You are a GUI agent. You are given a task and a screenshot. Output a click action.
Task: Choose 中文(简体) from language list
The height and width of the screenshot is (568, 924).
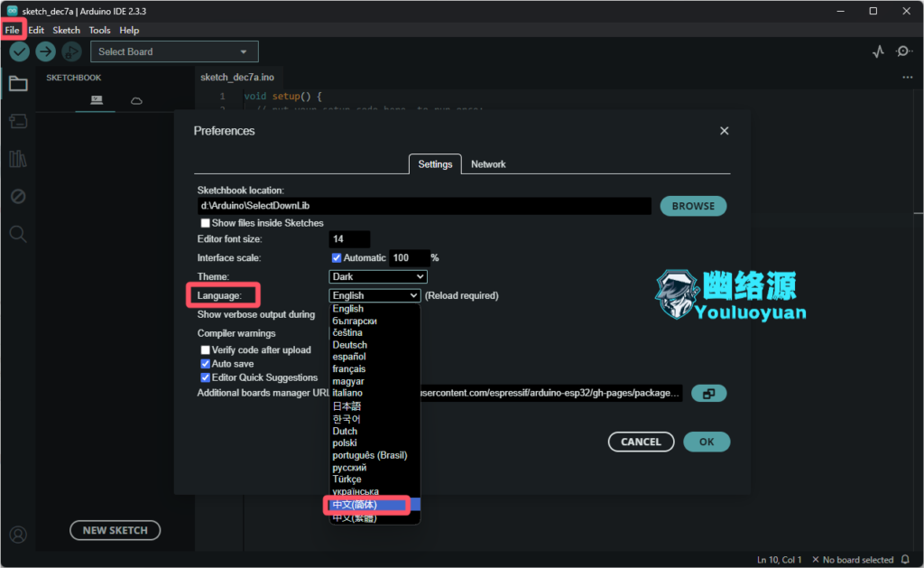(374, 505)
